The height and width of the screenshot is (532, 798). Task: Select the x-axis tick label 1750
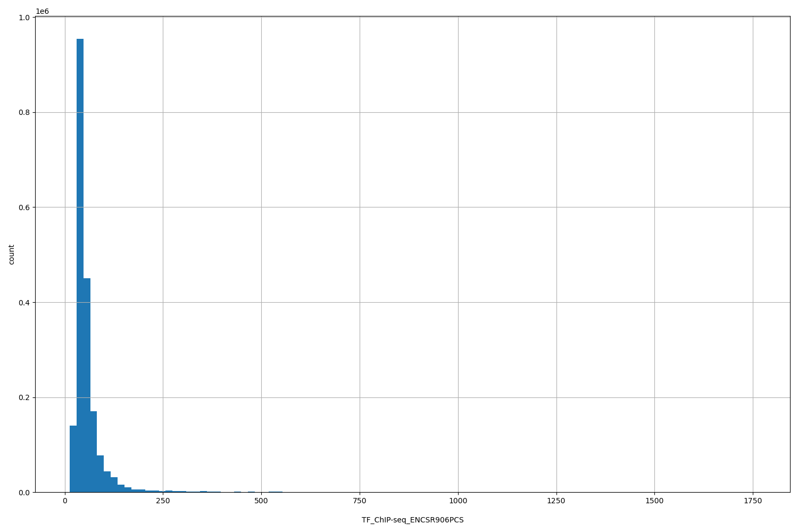(x=752, y=501)
